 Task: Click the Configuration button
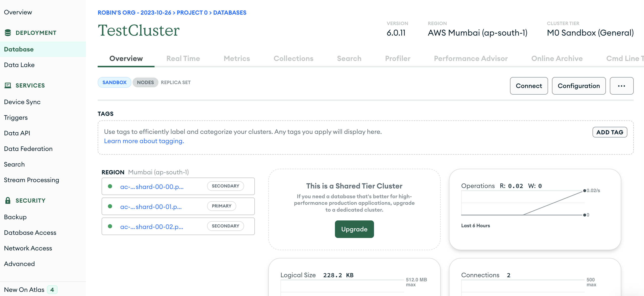point(579,86)
